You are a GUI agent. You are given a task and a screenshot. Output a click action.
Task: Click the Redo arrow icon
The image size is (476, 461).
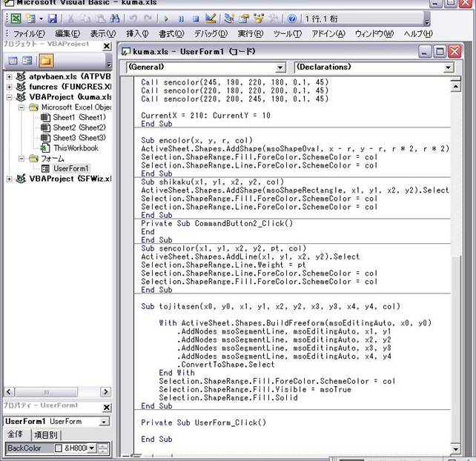pyautogui.click(x=148, y=19)
